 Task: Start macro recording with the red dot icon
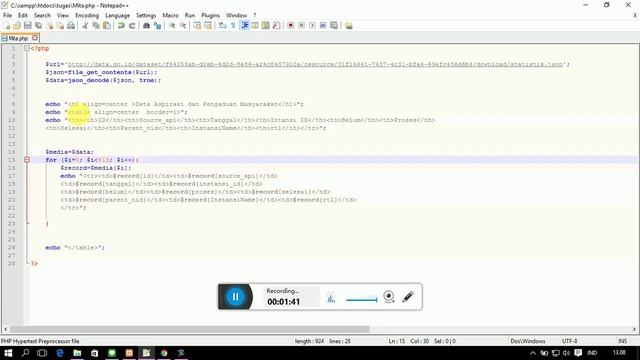(291, 26)
